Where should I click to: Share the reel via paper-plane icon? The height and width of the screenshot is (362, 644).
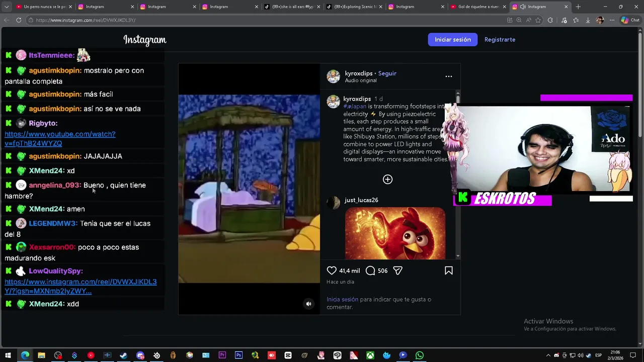click(x=397, y=270)
